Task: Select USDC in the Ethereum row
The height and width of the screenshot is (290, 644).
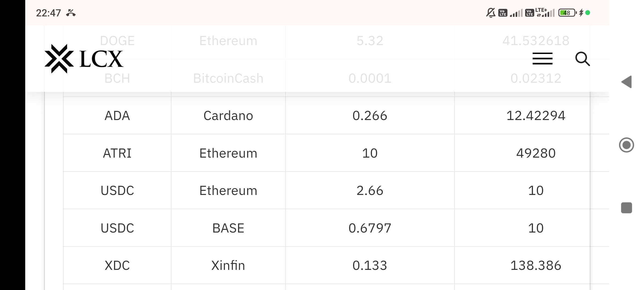Action: (117, 190)
